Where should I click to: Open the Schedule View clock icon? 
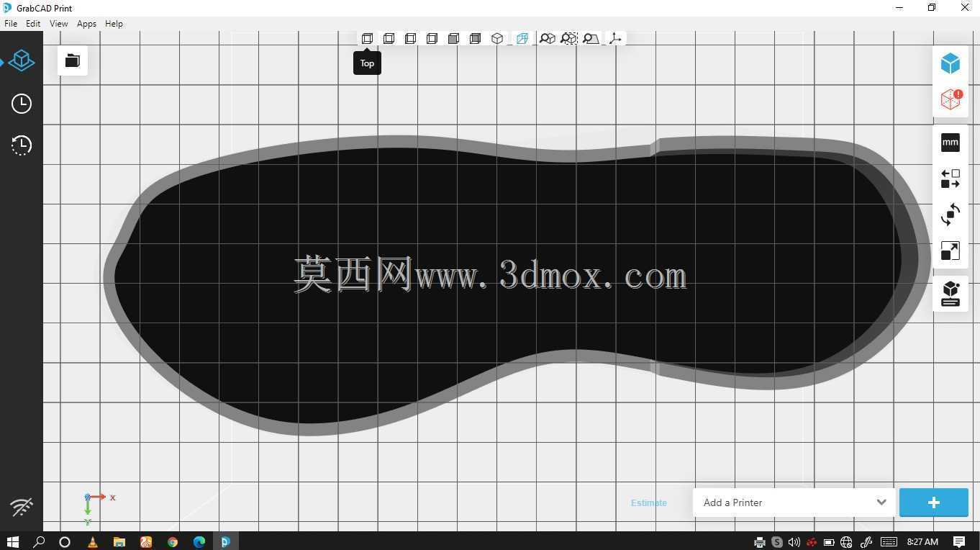(22, 104)
